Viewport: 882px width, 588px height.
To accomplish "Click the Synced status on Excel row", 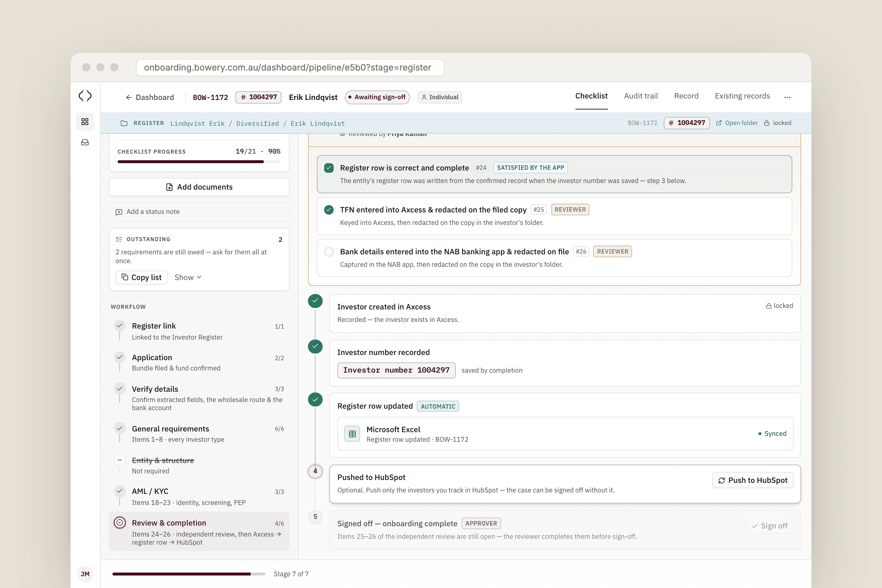I will click(x=772, y=434).
